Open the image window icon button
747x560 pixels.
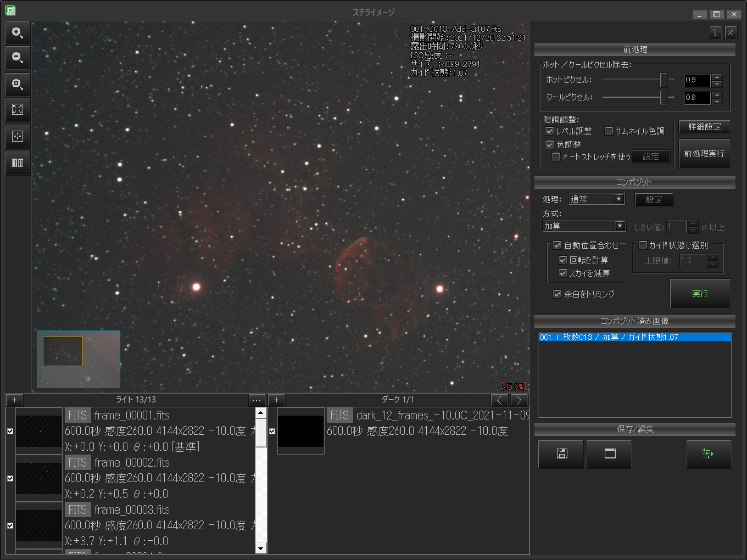(609, 453)
